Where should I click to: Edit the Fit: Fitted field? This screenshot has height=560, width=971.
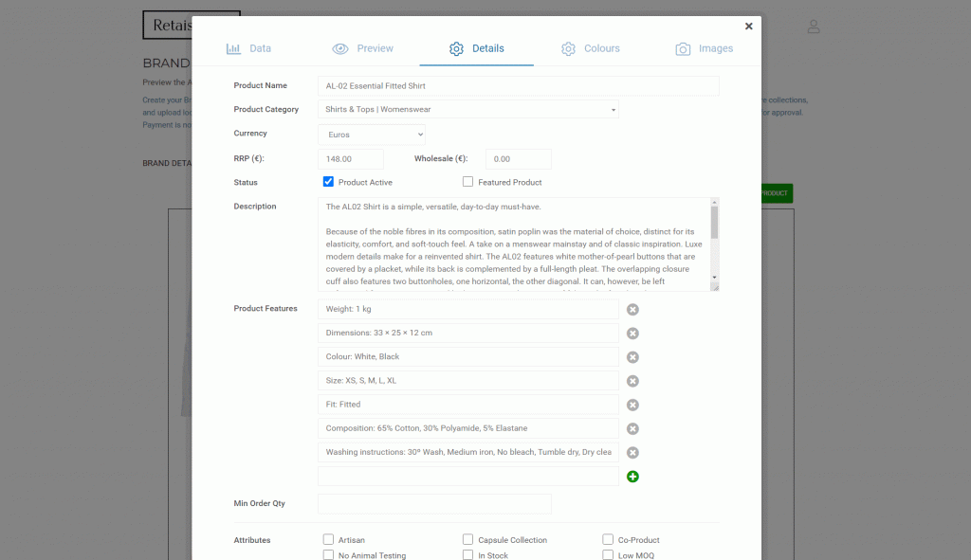(x=468, y=405)
